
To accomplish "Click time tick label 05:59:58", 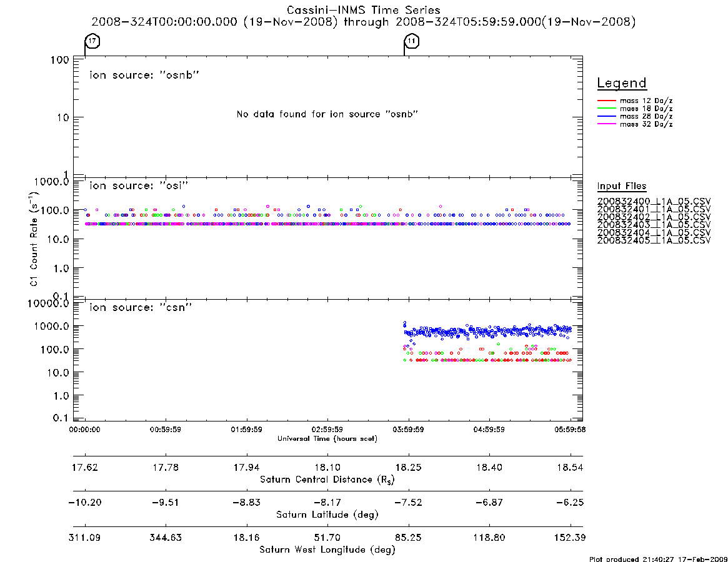I will [x=570, y=430].
